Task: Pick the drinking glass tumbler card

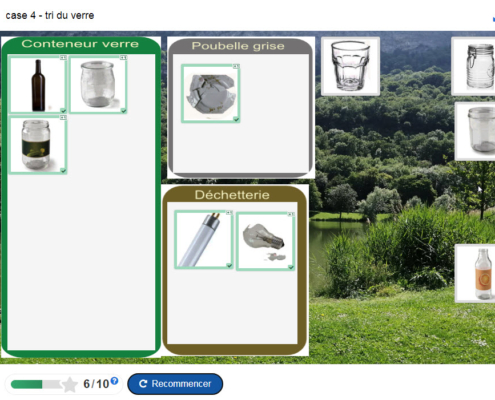Action: tap(350, 66)
